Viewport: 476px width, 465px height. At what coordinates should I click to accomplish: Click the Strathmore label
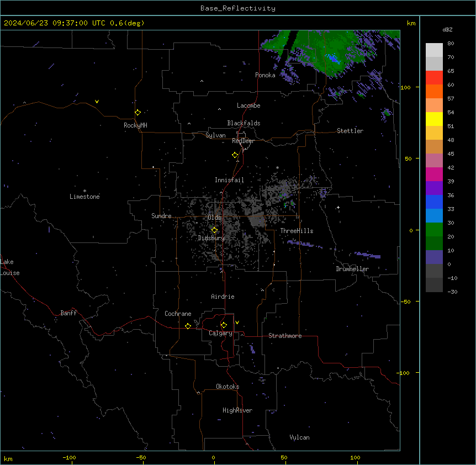click(285, 336)
